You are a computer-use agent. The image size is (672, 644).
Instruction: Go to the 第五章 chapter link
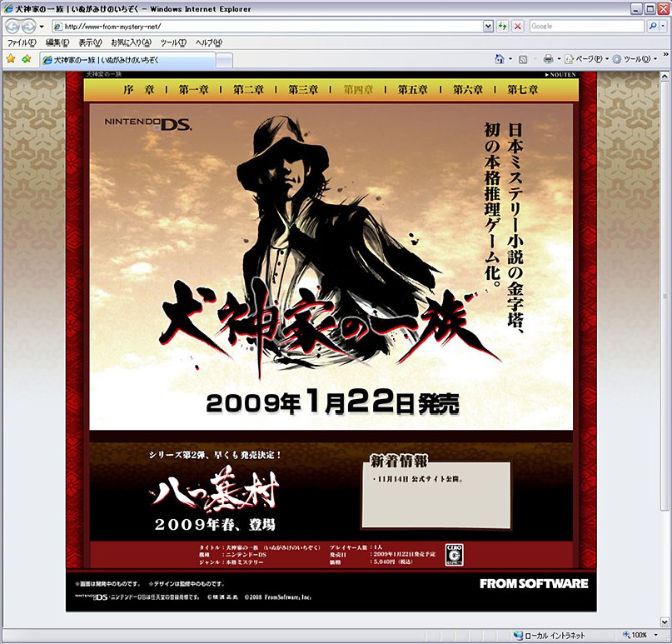click(413, 90)
